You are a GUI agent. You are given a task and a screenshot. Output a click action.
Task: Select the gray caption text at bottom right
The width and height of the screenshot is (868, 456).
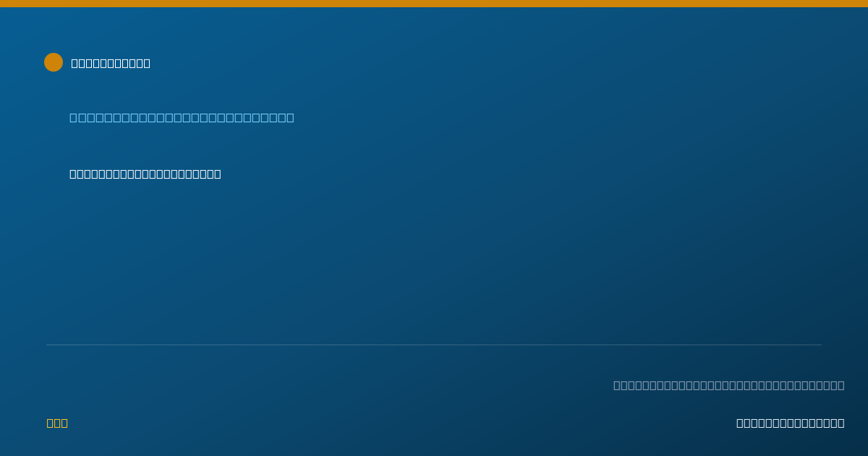(x=728, y=385)
